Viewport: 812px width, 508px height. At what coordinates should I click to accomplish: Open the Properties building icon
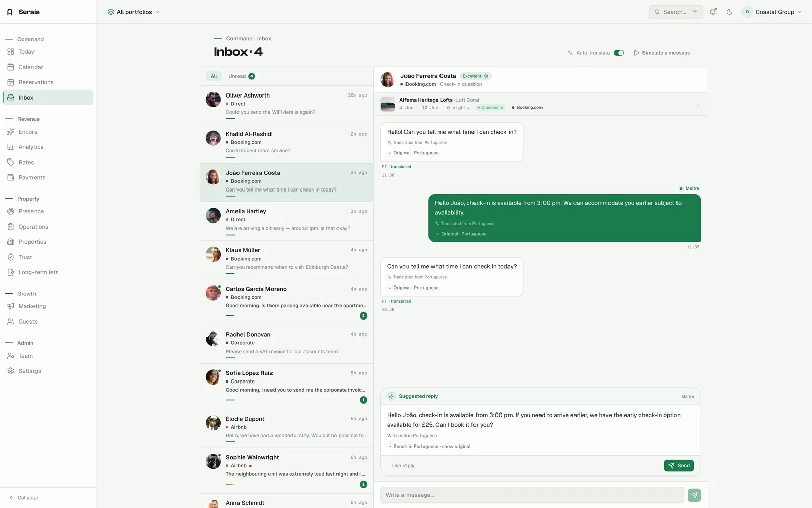coord(11,242)
